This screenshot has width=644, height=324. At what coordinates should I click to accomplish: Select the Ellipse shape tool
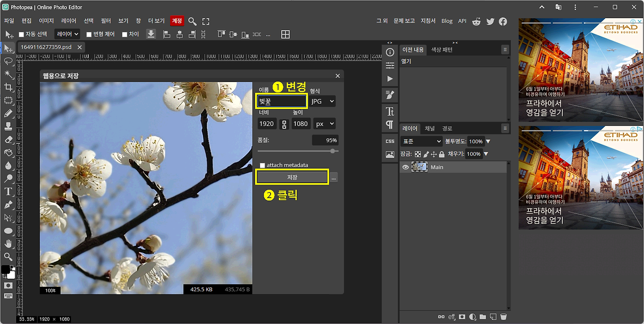coord(9,231)
